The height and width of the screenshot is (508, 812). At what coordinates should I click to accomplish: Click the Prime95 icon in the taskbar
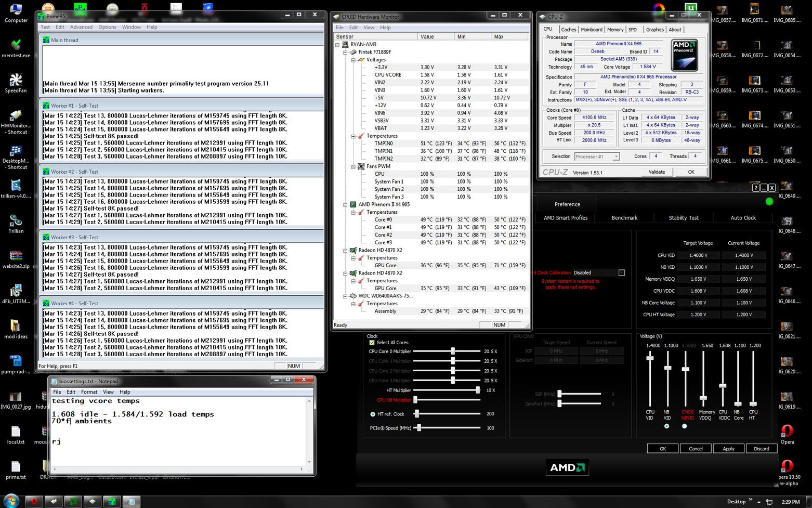pyautogui.click(x=112, y=501)
